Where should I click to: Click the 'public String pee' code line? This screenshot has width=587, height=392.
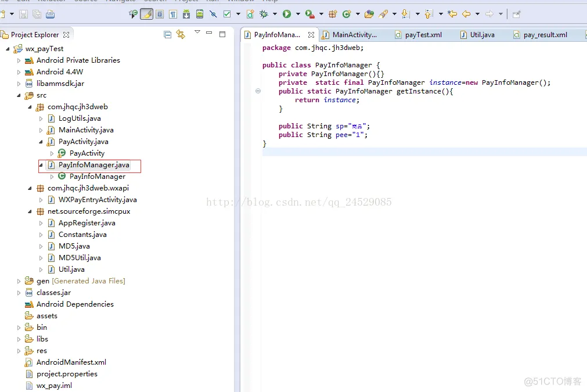[x=323, y=135]
